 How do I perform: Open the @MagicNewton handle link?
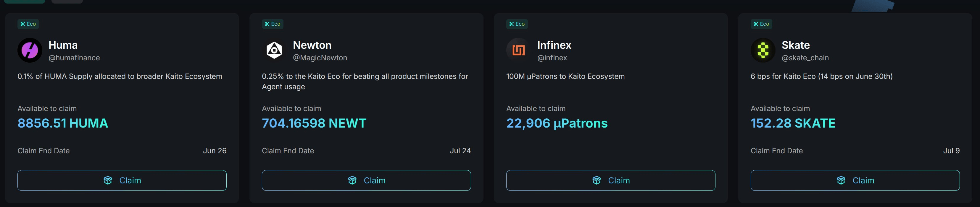coord(320,58)
